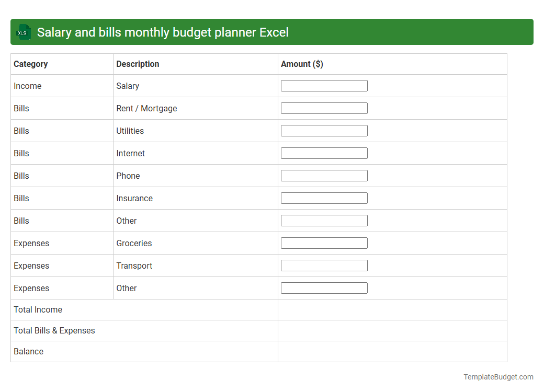The height and width of the screenshot is (392, 544).
Task: Select the Total Bills & Expenses row
Action: pyautogui.click(x=54, y=330)
